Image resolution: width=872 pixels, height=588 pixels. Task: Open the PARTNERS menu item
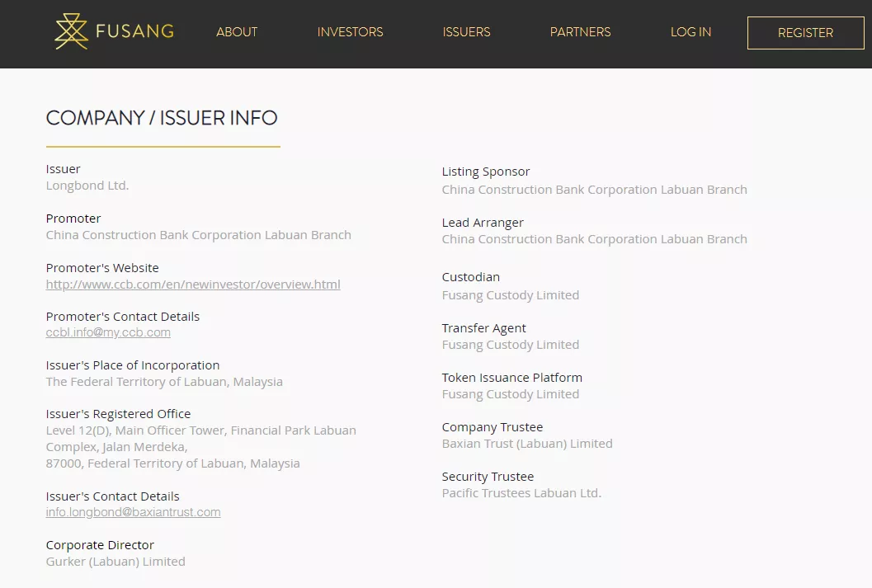pos(580,32)
